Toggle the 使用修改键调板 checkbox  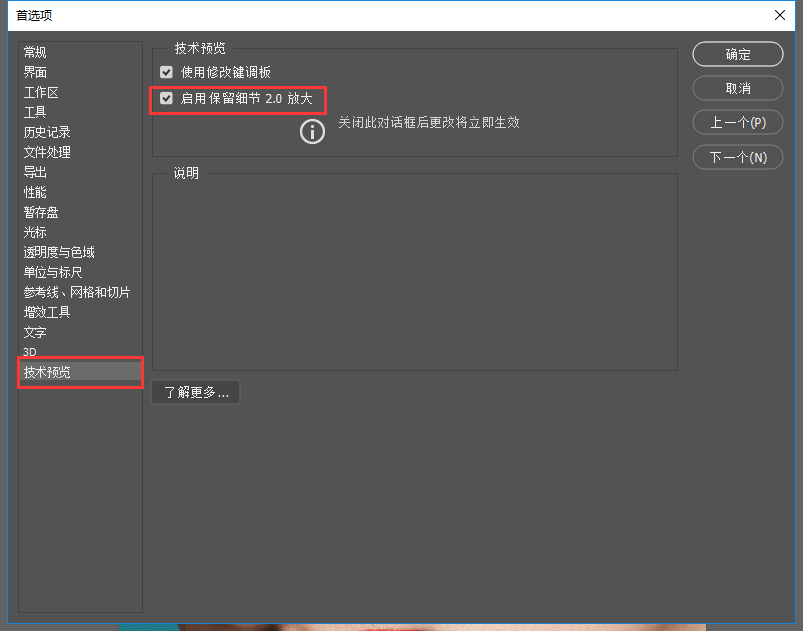[165, 72]
